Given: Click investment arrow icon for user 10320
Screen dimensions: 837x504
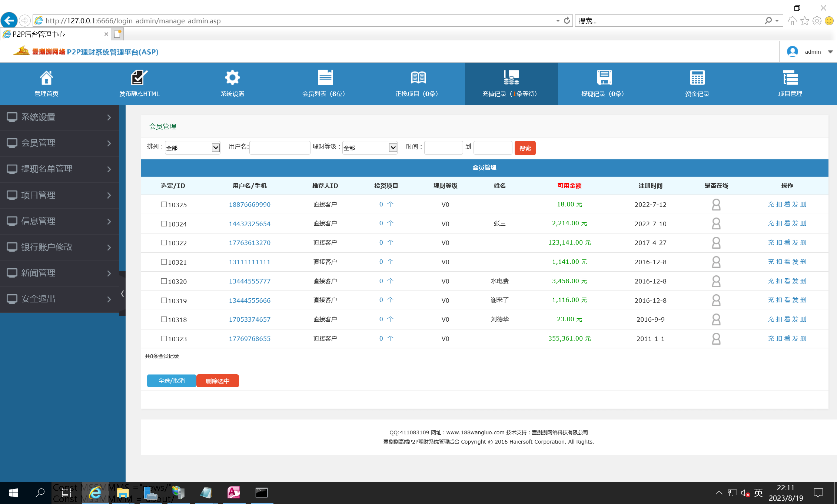Looking at the screenshot, I should (390, 281).
